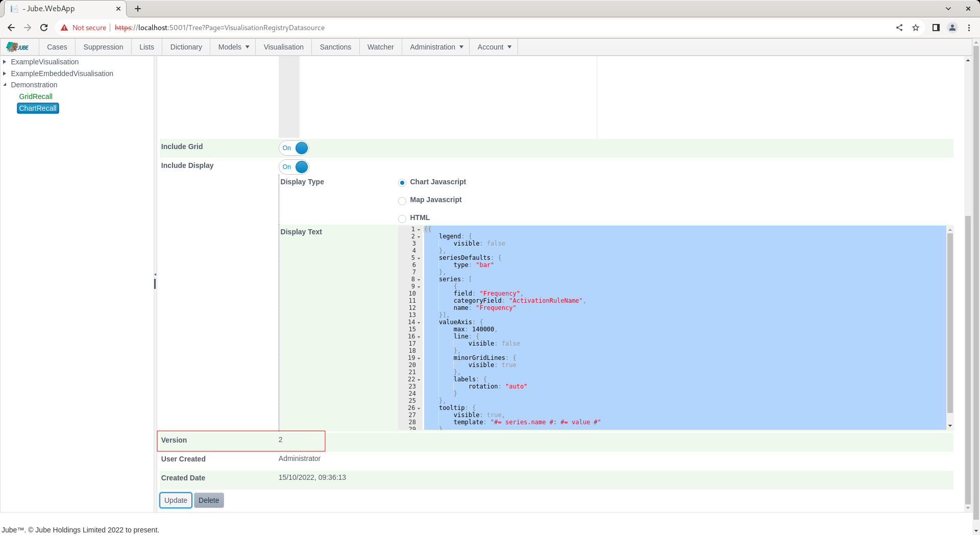Screen dimensions: 980x535
Task: Open the Chrome three-dot menu
Action: pos(969,28)
